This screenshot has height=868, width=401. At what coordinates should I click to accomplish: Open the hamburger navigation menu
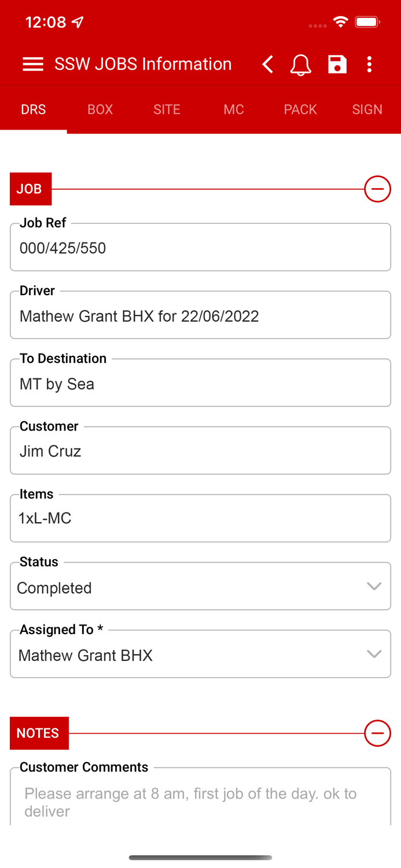tap(33, 64)
